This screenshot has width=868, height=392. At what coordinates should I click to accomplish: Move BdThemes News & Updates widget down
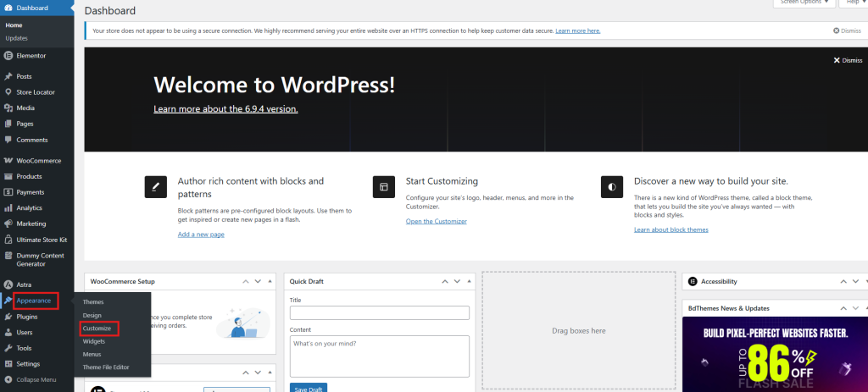coord(856,308)
